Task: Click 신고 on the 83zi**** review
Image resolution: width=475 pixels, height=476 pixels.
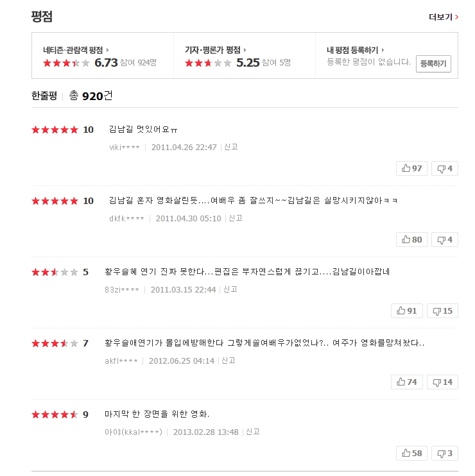Action: [x=230, y=289]
